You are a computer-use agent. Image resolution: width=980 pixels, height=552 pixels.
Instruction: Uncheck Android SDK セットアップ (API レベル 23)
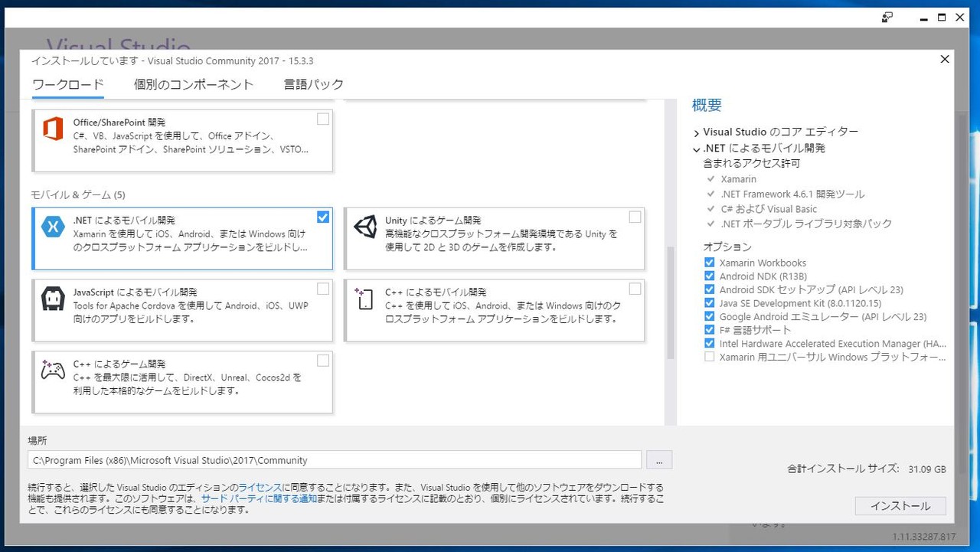coord(709,289)
